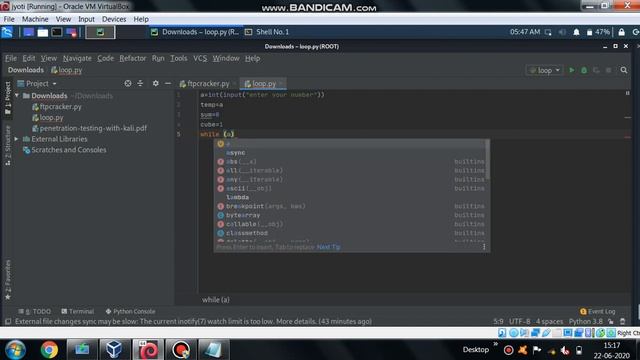The image size is (640, 360).
Task: Change 4 spaces indent setting
Action: point(549,322)
